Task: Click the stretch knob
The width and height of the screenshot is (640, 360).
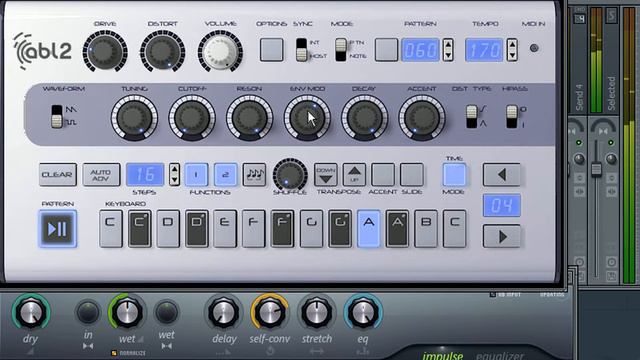Action: click(x=317, y=313)
